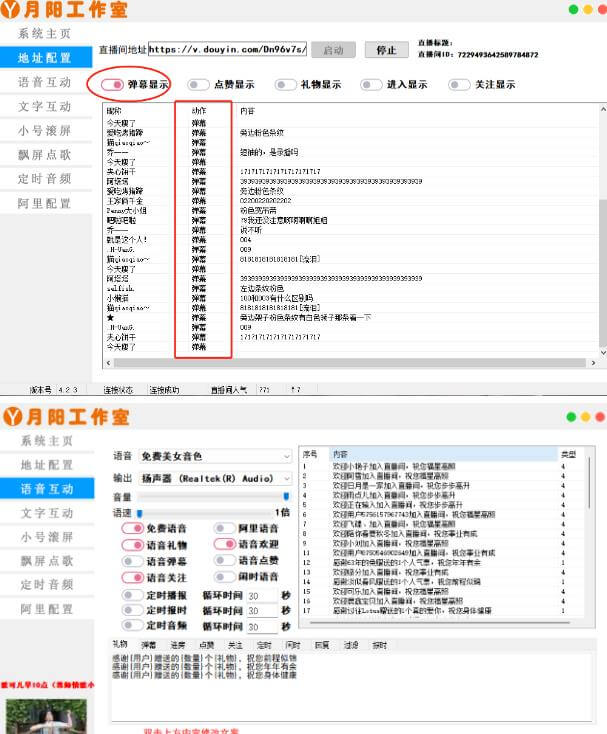Open 文字互动 in the 地址配置 window sidebar
This screenshot has width=607, height=734.
pyautogui.click(x=45, y=106)
